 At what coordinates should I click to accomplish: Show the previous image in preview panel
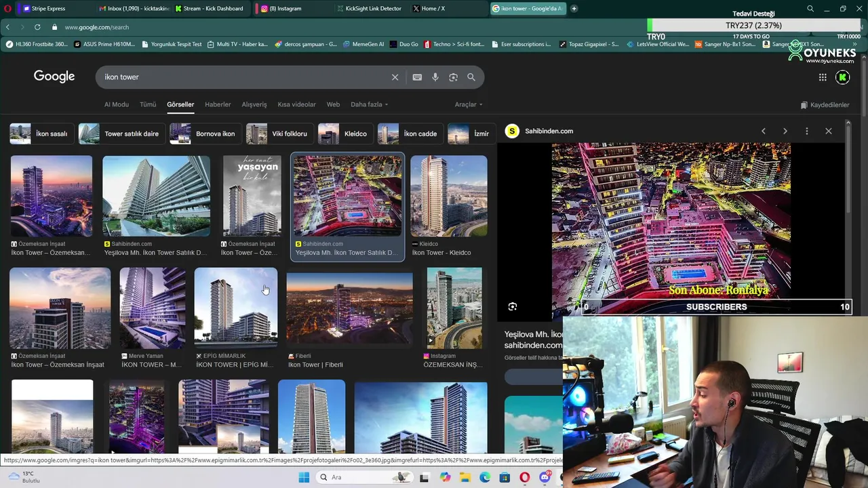[764, 131]
